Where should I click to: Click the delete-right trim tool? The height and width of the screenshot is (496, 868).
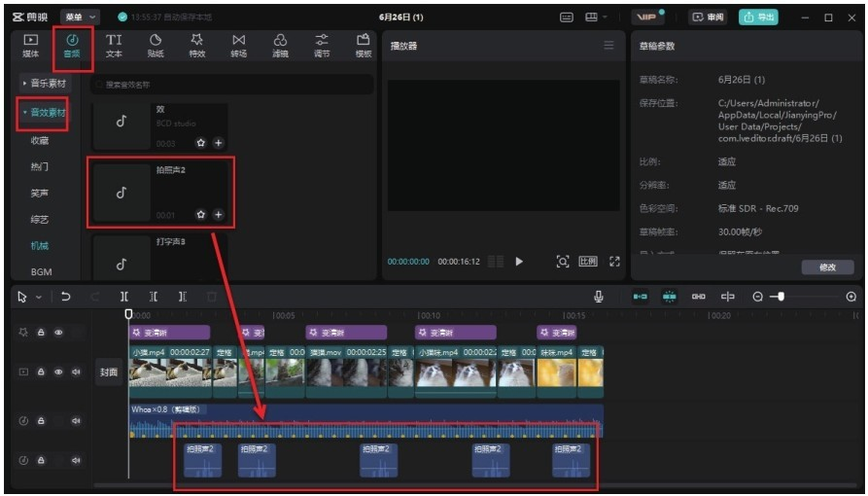point(182,297)
